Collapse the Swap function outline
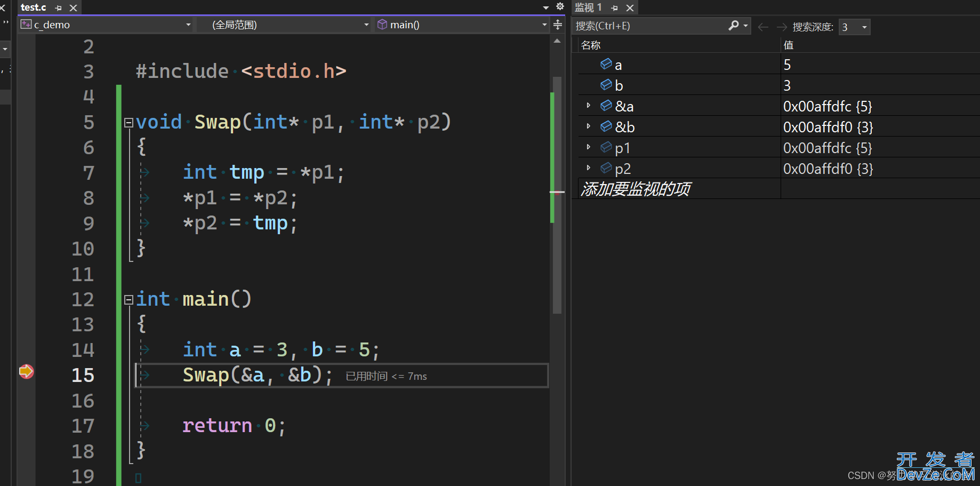 tap(128, 123)
